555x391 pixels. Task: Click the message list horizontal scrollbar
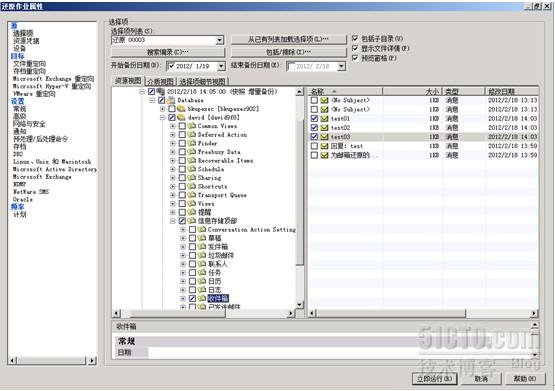tap(423, 314)
